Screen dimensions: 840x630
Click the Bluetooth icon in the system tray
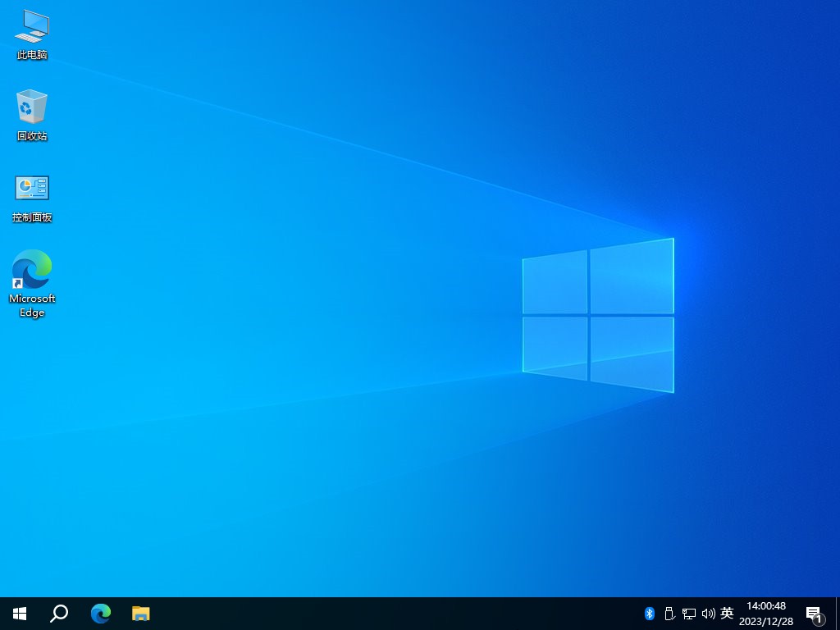click(x=649, y=613)
